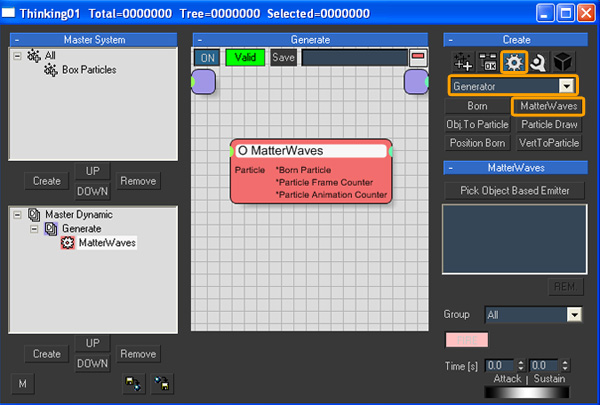Select Box Particles in Master System tree
This screenshot has width=600, height=405.
click(x=89, y=70)
